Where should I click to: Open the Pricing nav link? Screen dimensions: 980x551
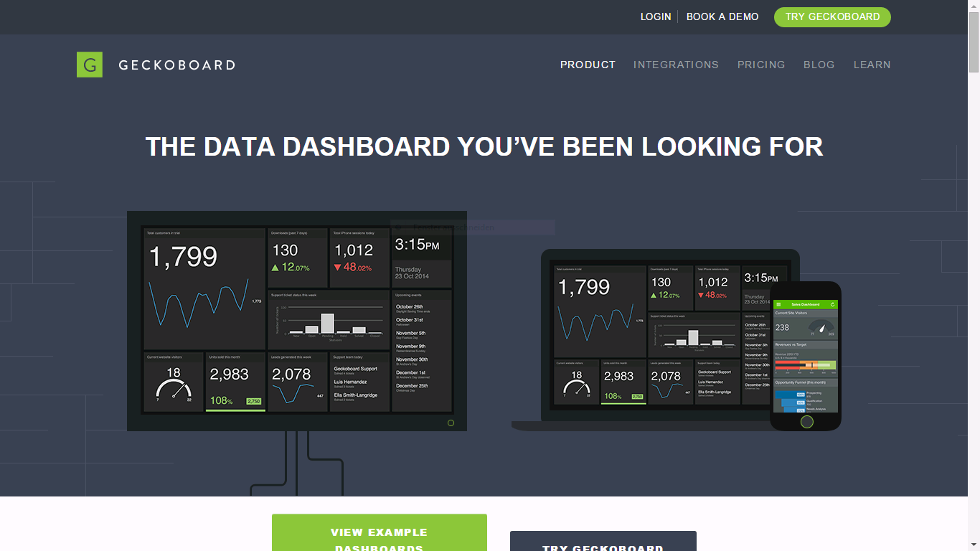(x=761, y=65)
